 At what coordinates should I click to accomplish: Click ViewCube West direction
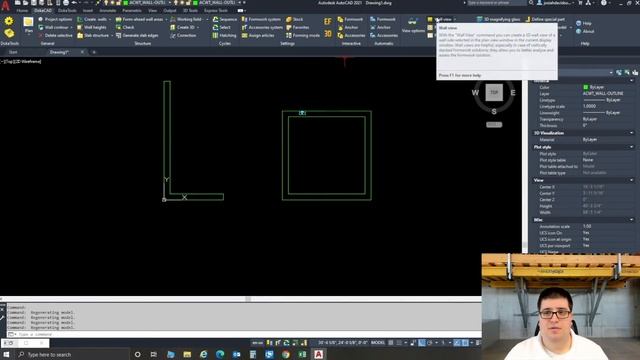(x=475, y=93)
